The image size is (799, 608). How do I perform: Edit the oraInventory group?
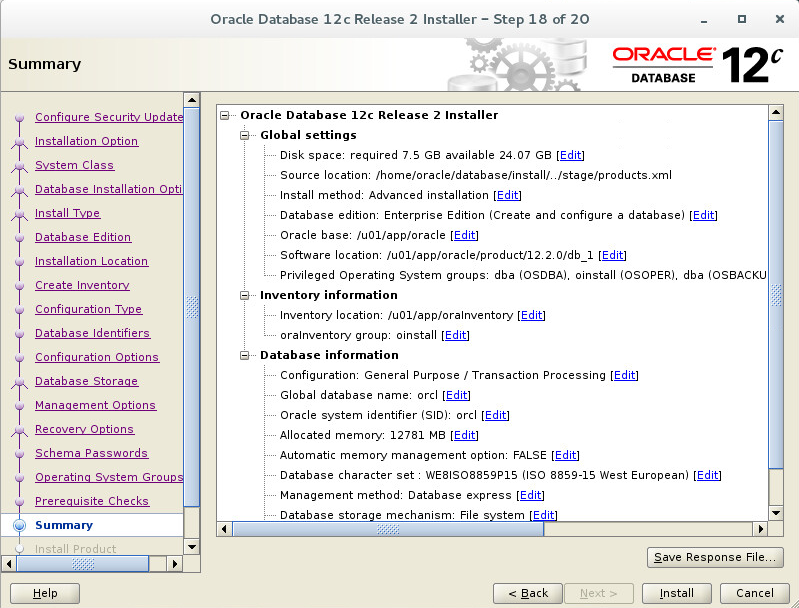[456, 335]
